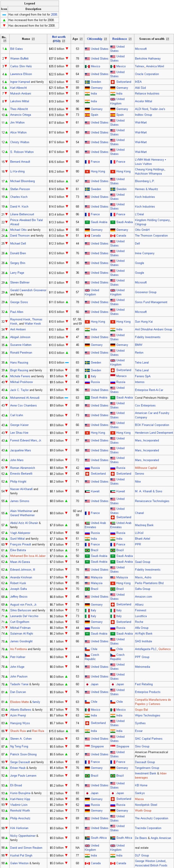Viewport: 174px width, 868px height.
Task: Click the Switzerland flag in Ingvar Kamprad's residence cell
Action: [x=113, y=82]
